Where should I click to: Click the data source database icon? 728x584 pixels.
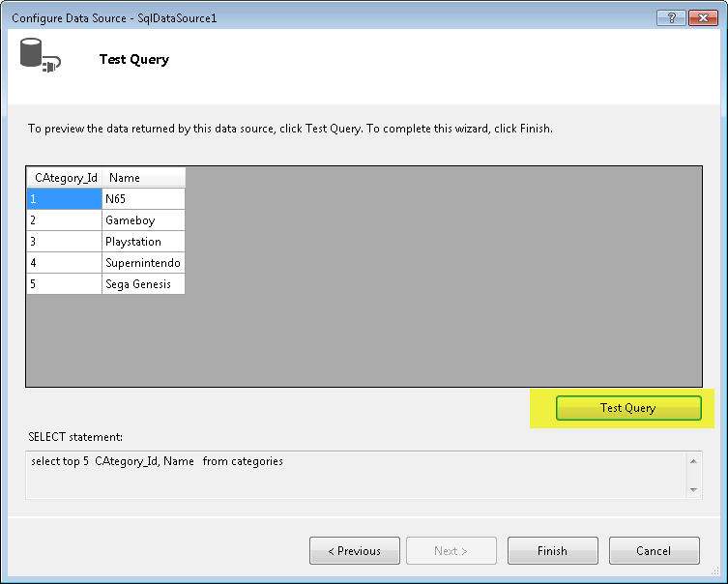pos(39,57)
